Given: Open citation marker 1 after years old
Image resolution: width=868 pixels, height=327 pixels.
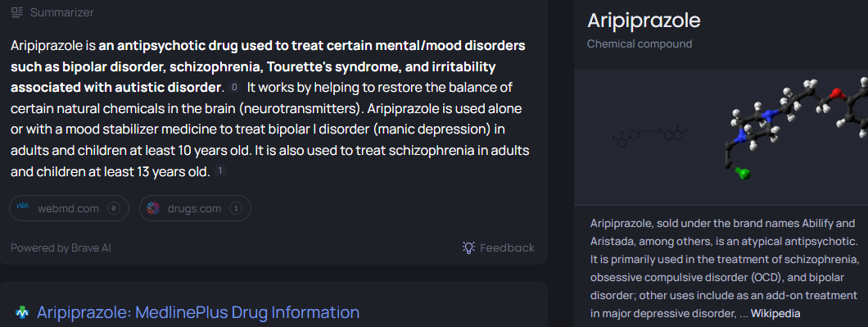Looking at the screenshot, I should pyautogui.click(x=219, y=171).
